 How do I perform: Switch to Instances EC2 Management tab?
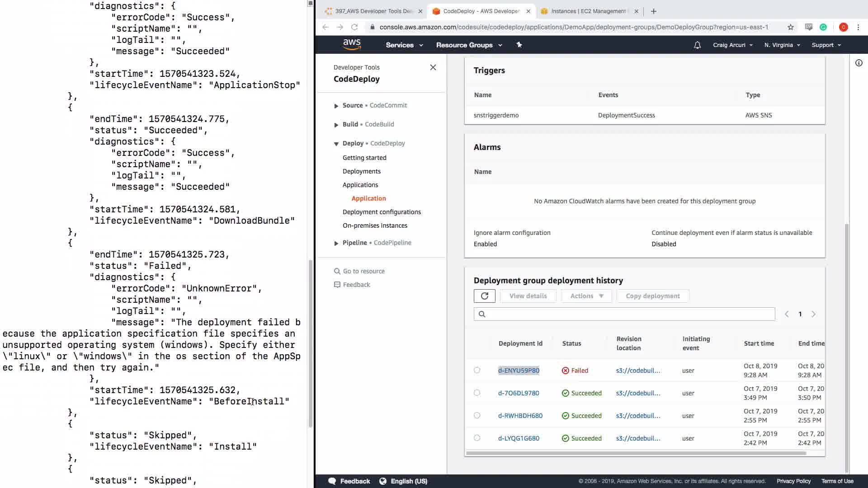[x=588, y=11]
